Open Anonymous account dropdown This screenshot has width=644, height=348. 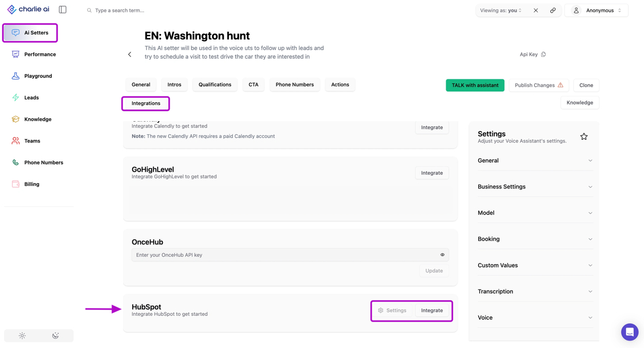pos(596,10)
